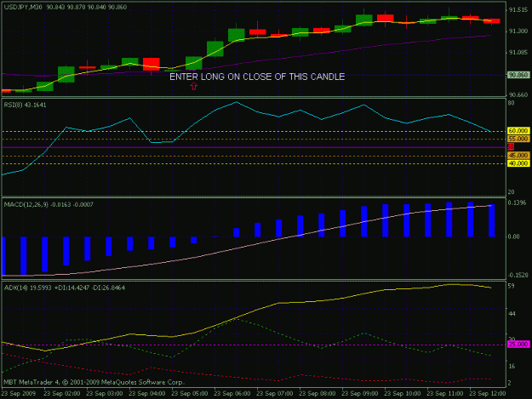Select the RSI scale value 80
Image resolution: width=532 pixels, height=399 pixels.
(x=511, y=103)
